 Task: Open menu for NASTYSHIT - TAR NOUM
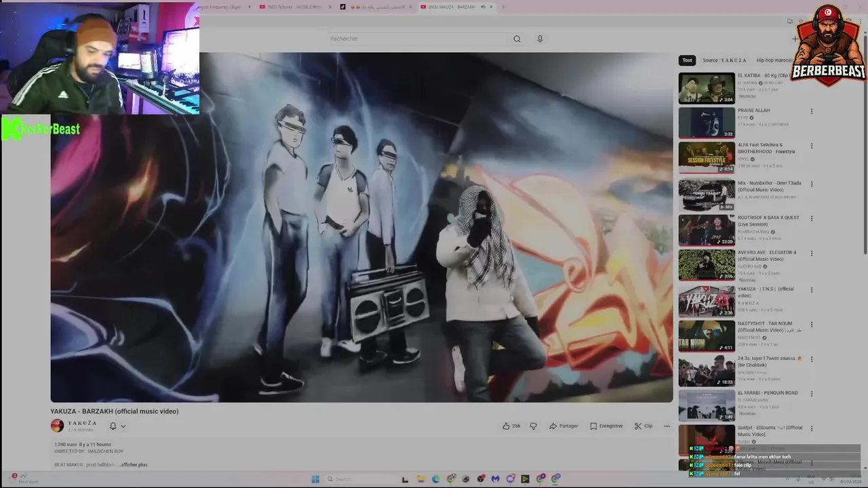coord(811,324)
